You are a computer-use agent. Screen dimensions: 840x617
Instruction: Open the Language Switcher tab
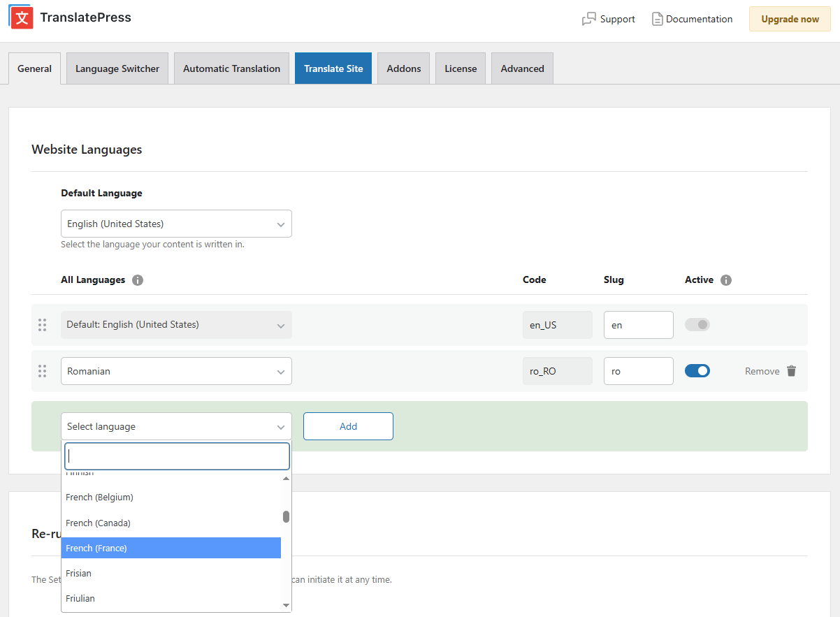tap(117, 68)
